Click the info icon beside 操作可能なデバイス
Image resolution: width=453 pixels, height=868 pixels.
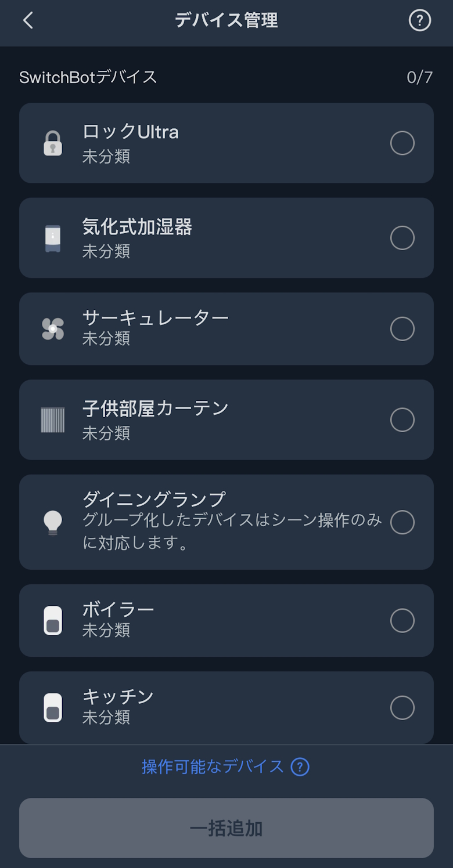300,767
